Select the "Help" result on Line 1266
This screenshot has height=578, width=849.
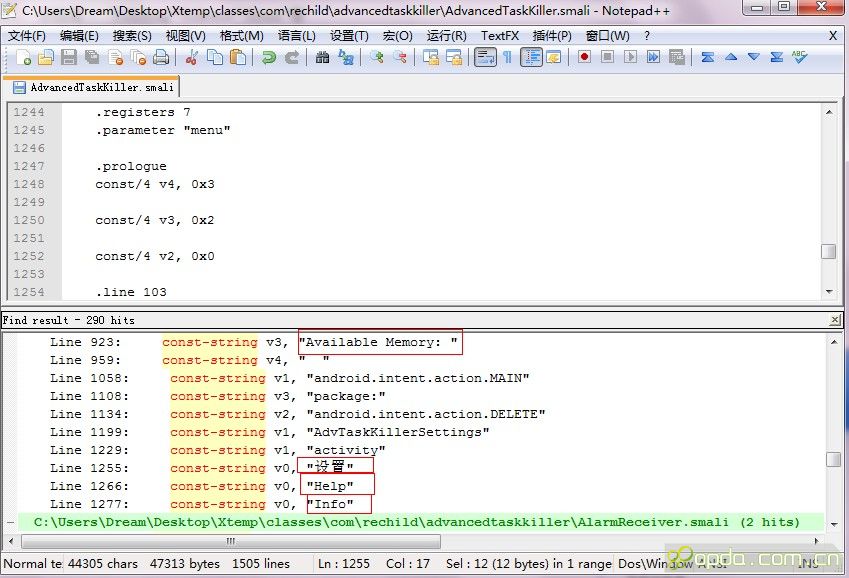pos(330,486)
